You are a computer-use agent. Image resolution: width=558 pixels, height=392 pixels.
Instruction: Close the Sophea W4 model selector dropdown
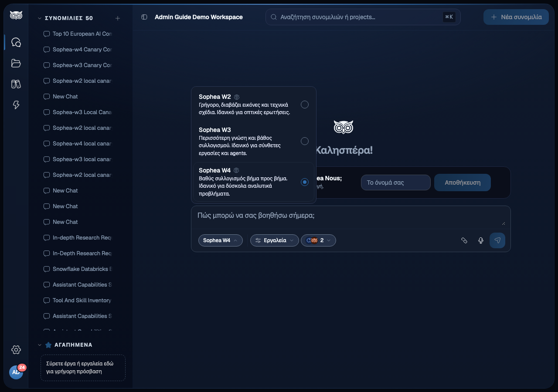click(220, 240)
